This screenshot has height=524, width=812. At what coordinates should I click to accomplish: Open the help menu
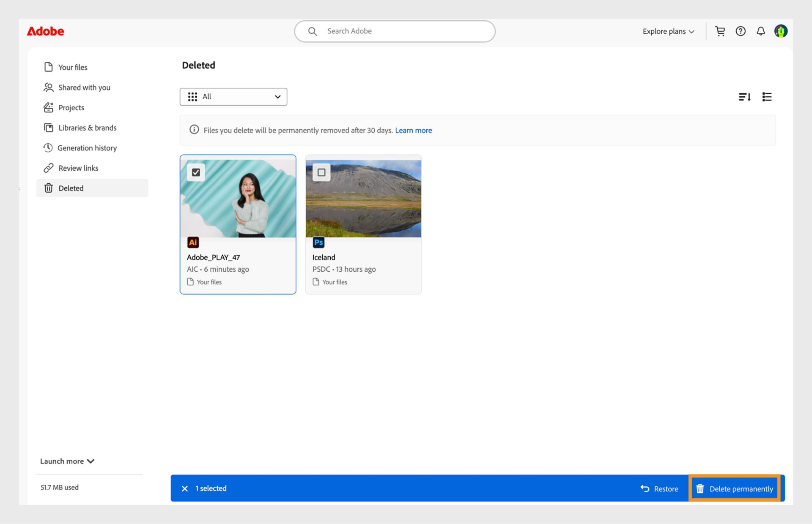pyautogui.click(x=741, y=31)
